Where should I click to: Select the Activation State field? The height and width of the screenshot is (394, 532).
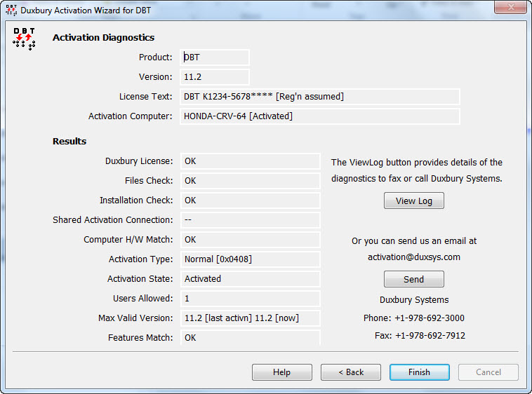click(x=251, y=279)
